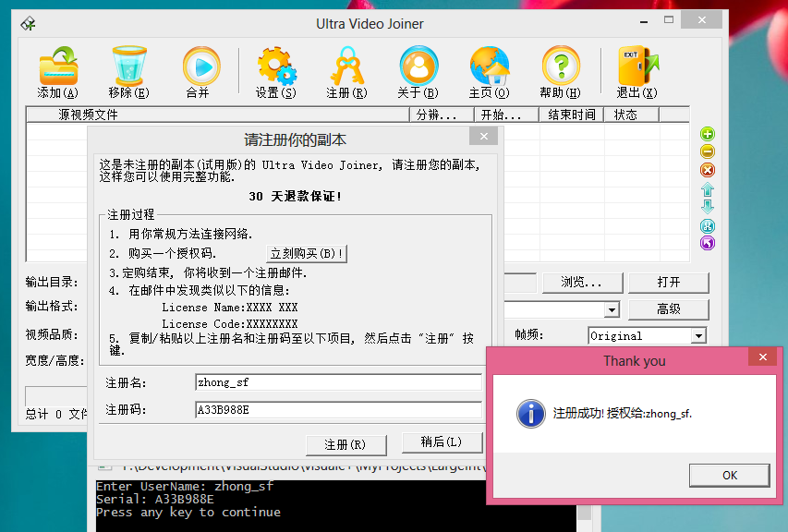The image size is (788, 532).
Task: Open 帮助(H) help question mark icon
Action: (561, 66)
